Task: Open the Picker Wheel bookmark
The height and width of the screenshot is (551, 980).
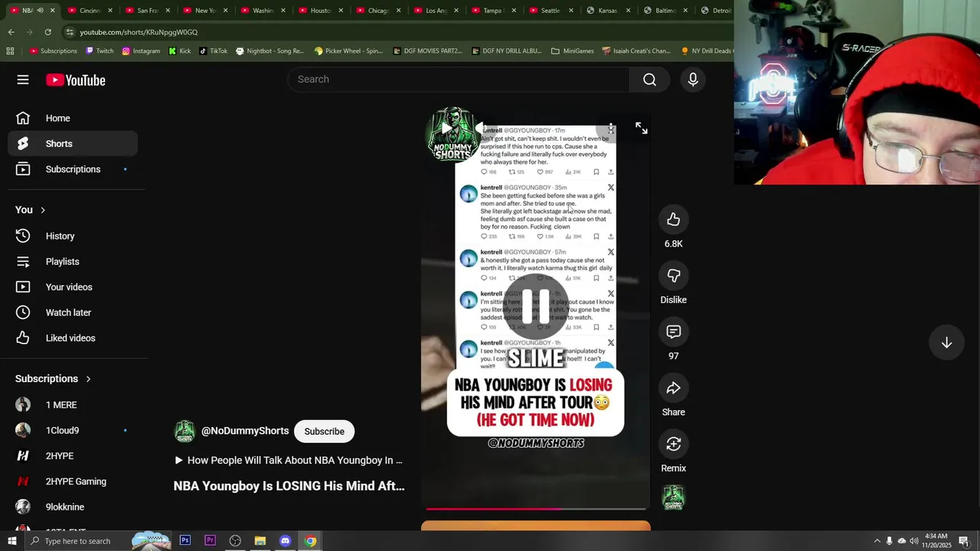Action: [x=348, y=51]
